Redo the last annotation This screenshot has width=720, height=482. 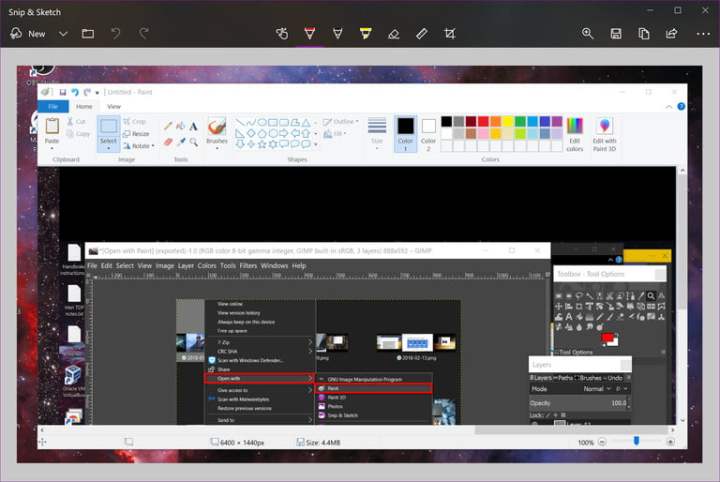(x=144, y=33)
